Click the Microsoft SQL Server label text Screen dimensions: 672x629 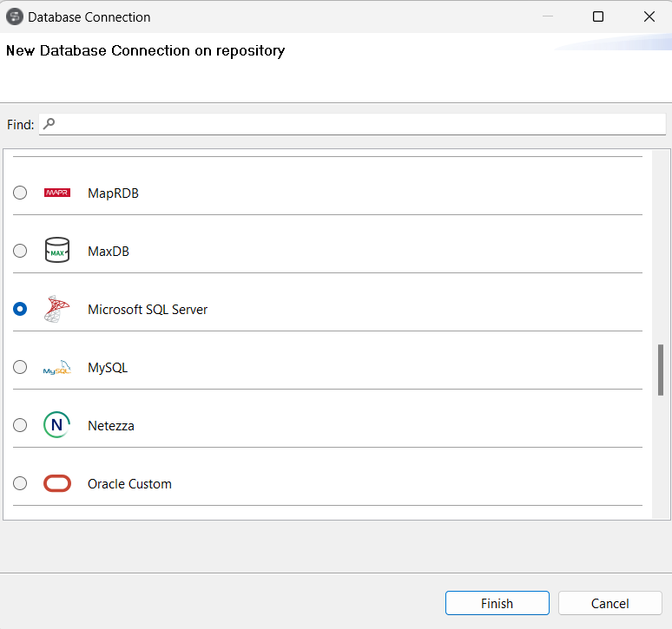[x=148, y=309]
